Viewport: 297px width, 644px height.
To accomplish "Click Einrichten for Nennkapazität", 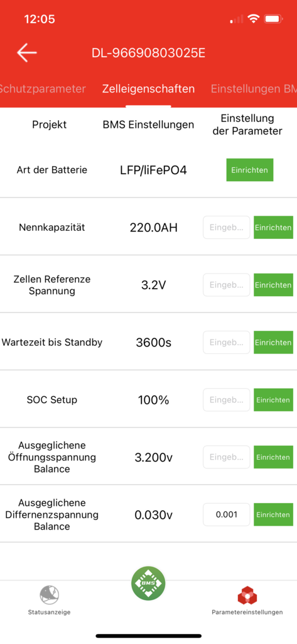I will point(273,228).
